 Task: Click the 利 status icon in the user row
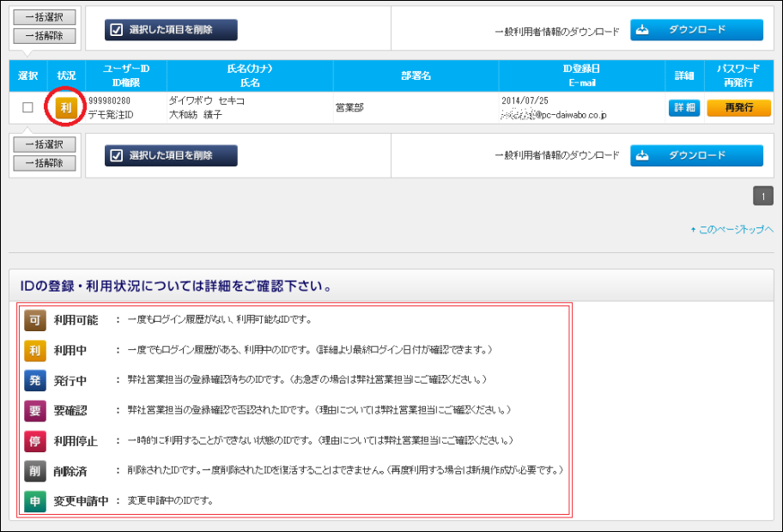click(x=66, y=107)
